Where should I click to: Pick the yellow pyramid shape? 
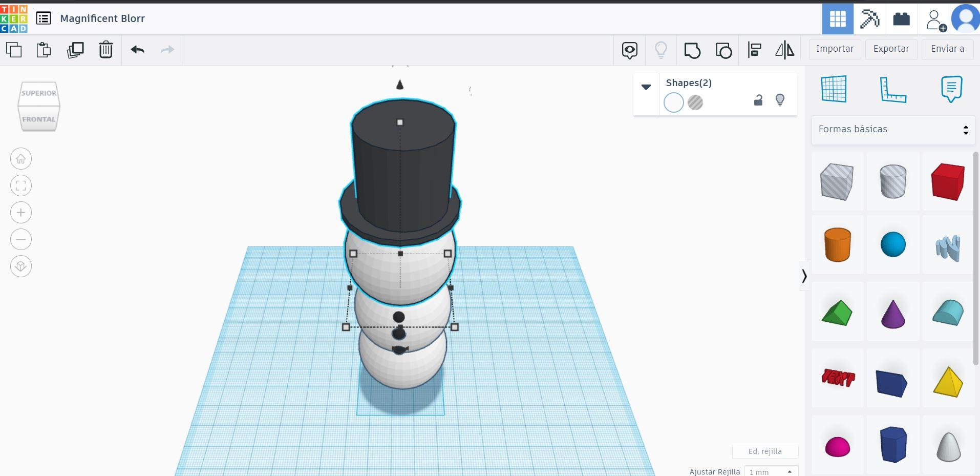click(x=948, y=382)
